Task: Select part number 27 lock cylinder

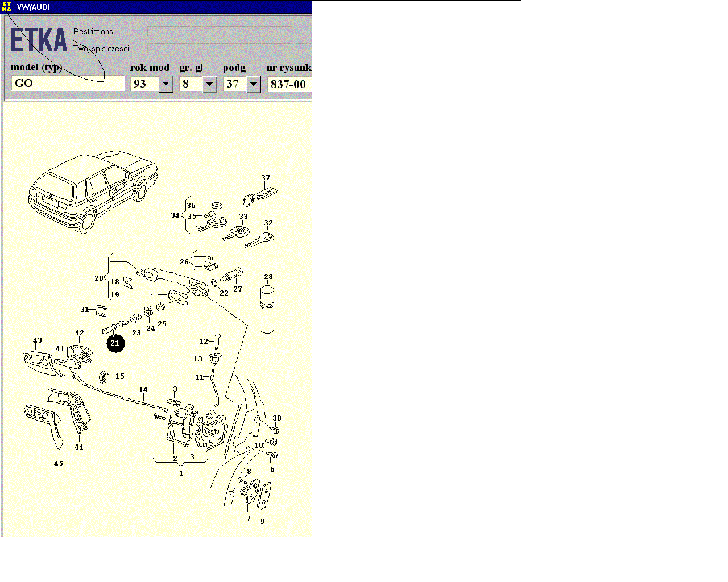Action: click(238, 289)
